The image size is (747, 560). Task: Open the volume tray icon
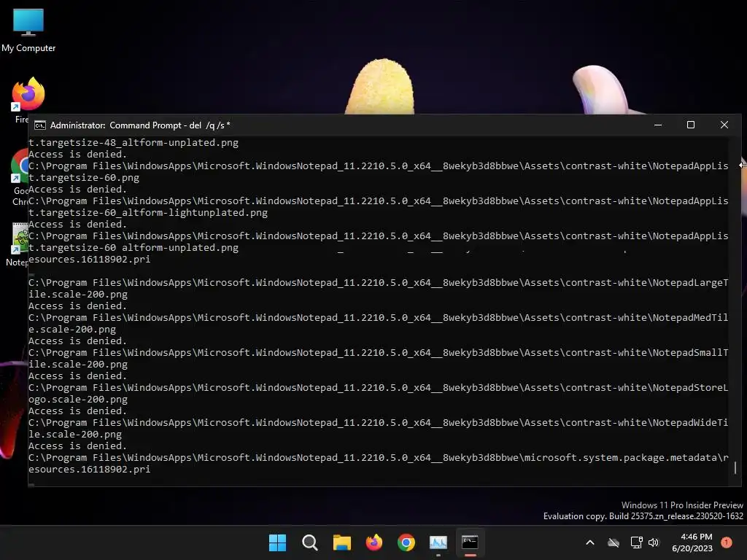pyautogui.click(x=654, y=542)
